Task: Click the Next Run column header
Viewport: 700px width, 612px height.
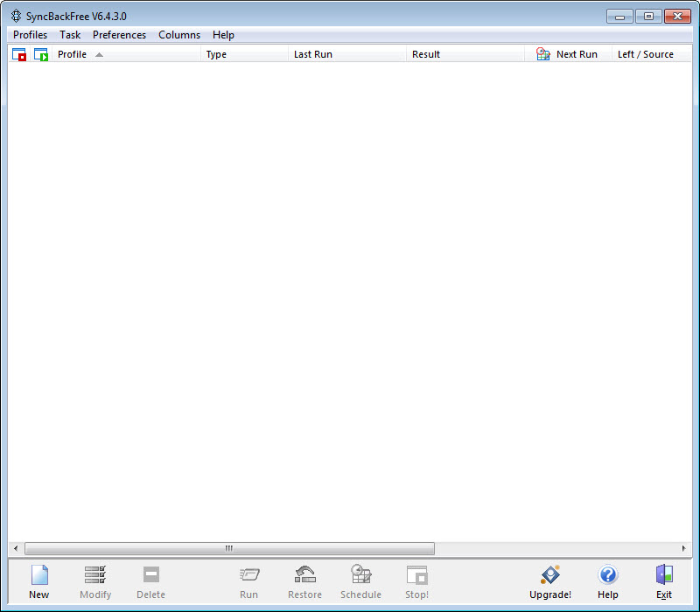Action: click(x=576, y=54)
